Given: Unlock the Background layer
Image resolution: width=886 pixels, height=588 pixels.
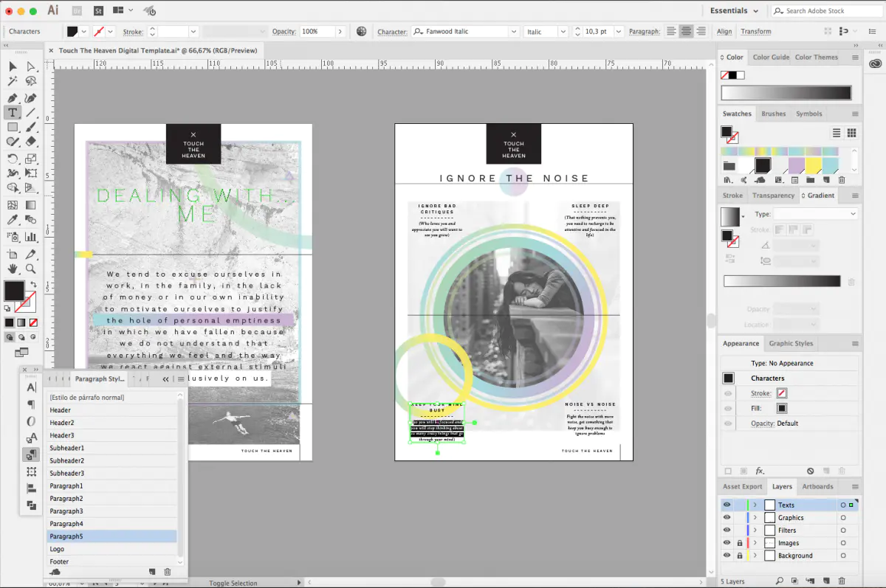Looking at the screenshot, I should point(739,556).
